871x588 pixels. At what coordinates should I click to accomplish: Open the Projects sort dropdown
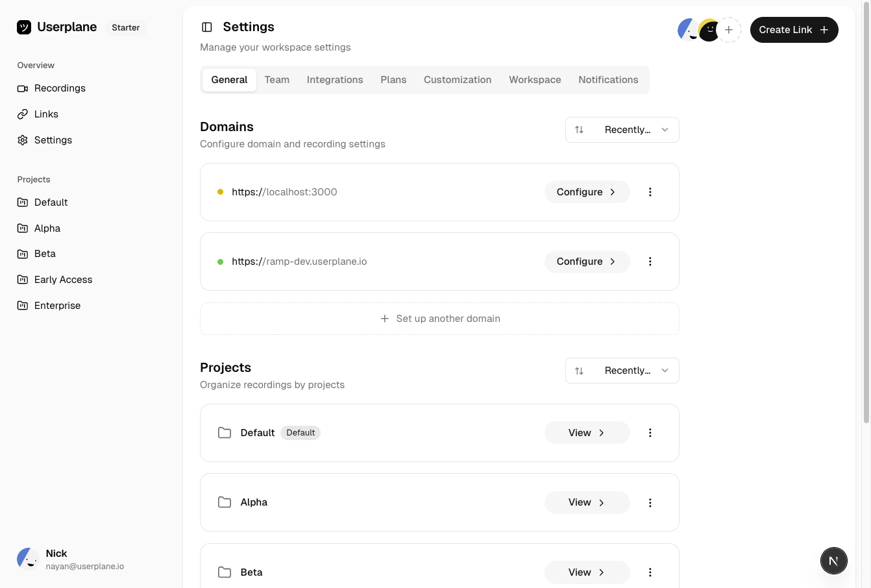[622, 371]
